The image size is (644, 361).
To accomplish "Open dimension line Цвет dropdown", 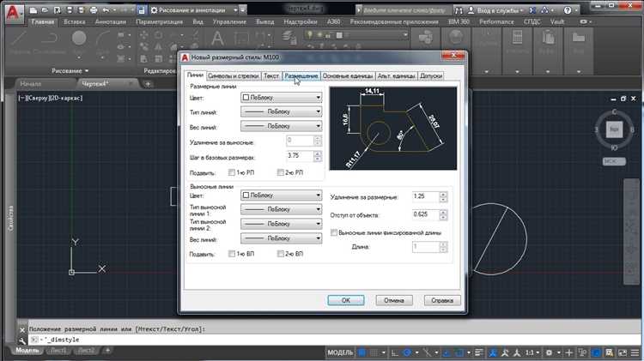I will point(281,98).
